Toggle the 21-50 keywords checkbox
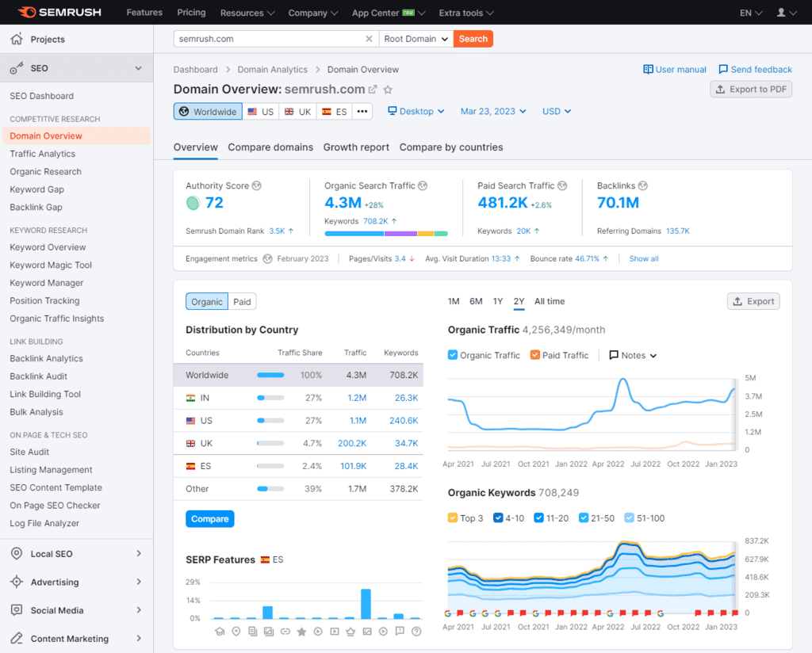Screen dimensions: 812x653 584,518
